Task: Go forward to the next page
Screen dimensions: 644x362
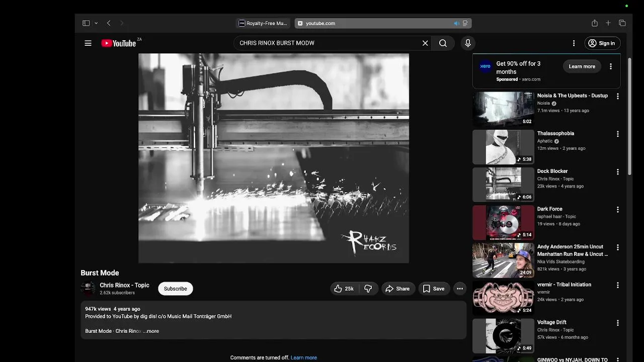Action: [122, 23]
